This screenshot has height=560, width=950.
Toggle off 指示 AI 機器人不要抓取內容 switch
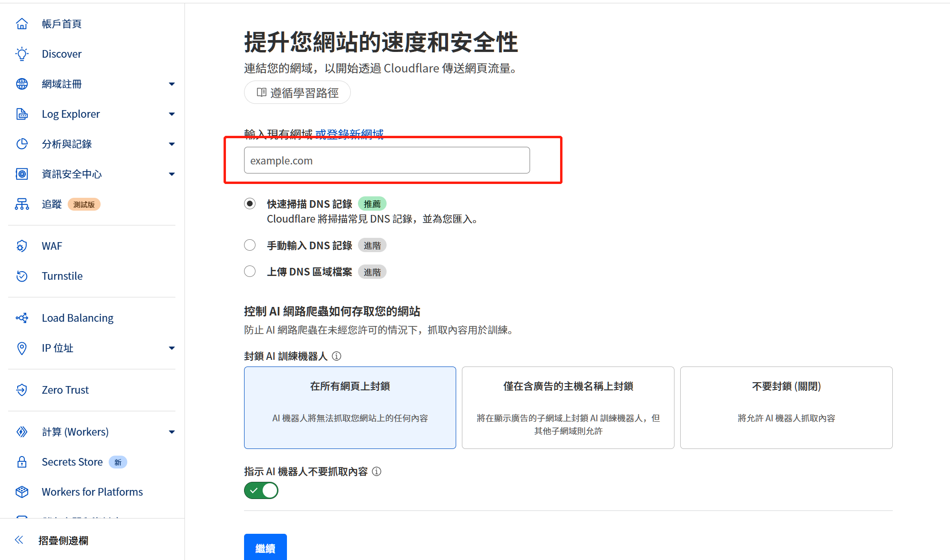coord(261,490)
